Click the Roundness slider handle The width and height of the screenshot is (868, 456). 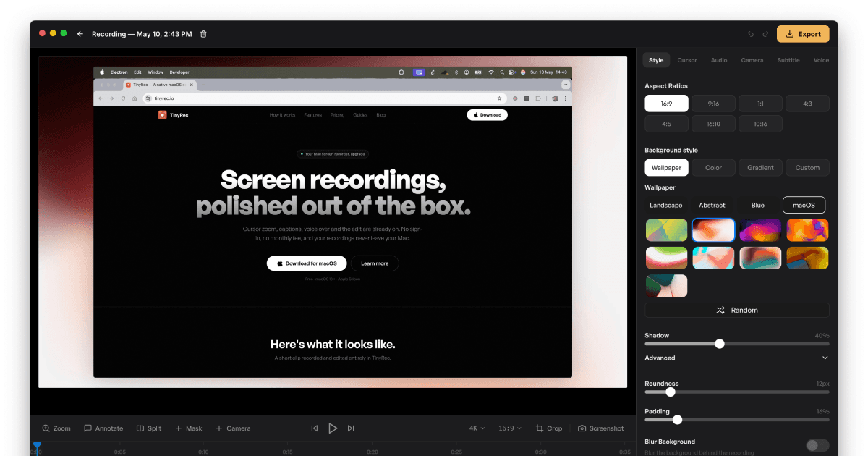pyautogui.click(x=670, y=392)
